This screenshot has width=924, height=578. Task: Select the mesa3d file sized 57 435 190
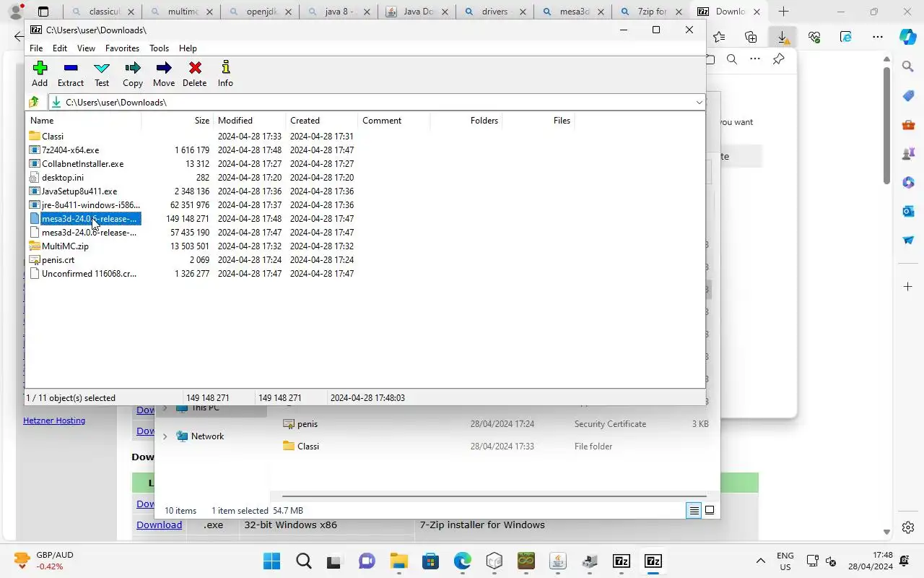pyautogui.click(x=89, y=233)
